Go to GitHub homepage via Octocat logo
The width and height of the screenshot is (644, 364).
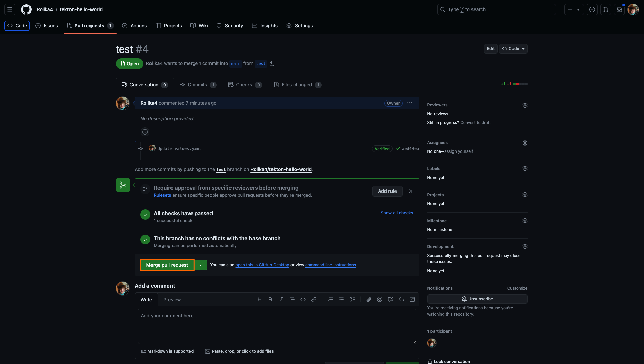click(x=26, y=9)
